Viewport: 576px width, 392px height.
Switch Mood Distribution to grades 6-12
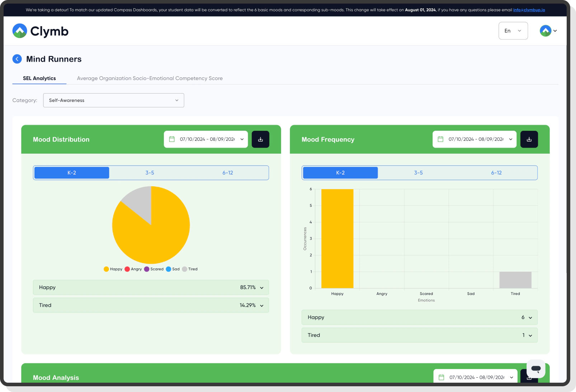click(x=227, y=173)
